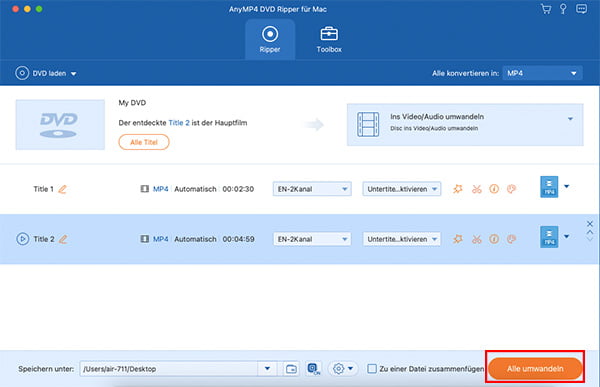Expand EN-2Kanal audio dropdown for Title 1
The width and height of the screenshot is (600, 387).
312,189
